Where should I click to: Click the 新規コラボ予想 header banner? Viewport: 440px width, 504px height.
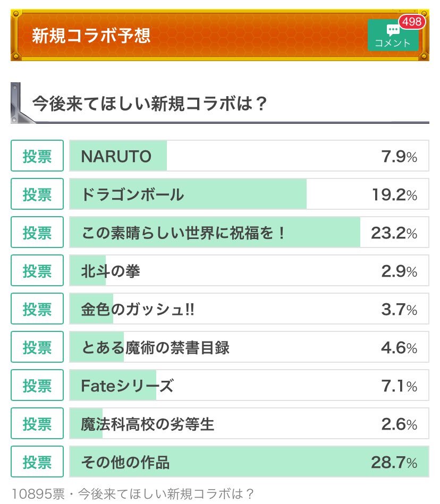(220, 35)
